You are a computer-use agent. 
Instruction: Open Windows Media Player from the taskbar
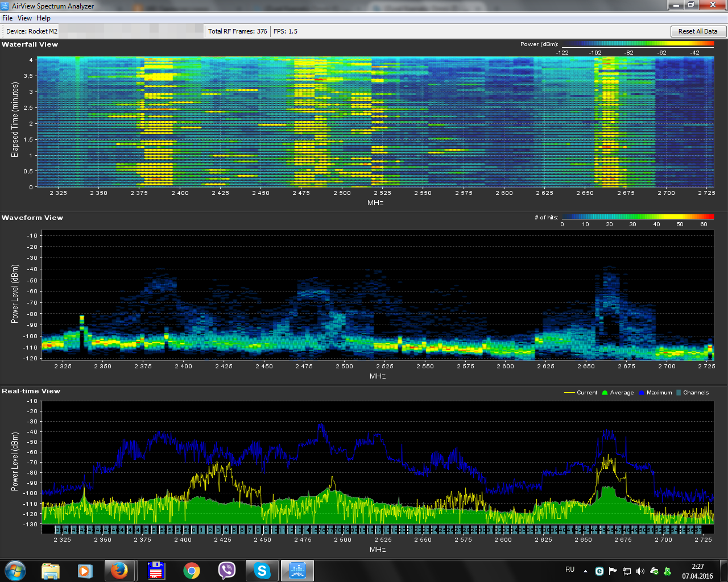click(85, 571)
